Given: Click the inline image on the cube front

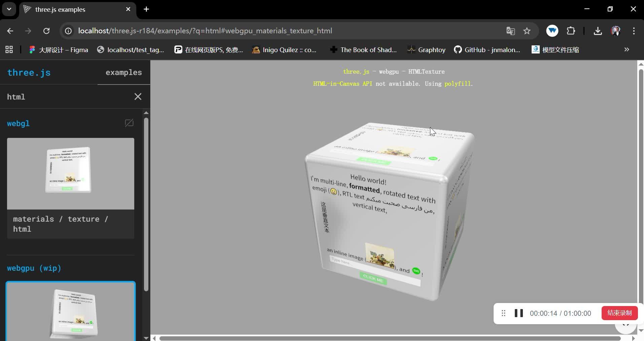Looking at the screenshot, I should click(380, 256).
